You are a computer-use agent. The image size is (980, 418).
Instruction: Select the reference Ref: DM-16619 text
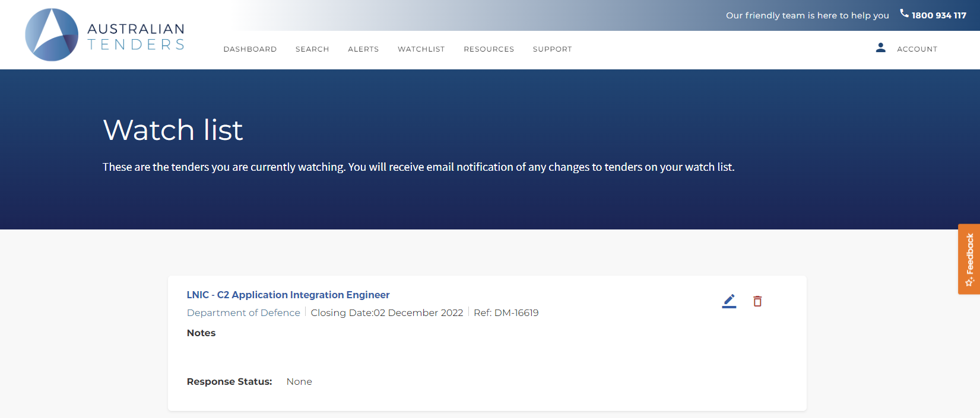pos(506,312)
